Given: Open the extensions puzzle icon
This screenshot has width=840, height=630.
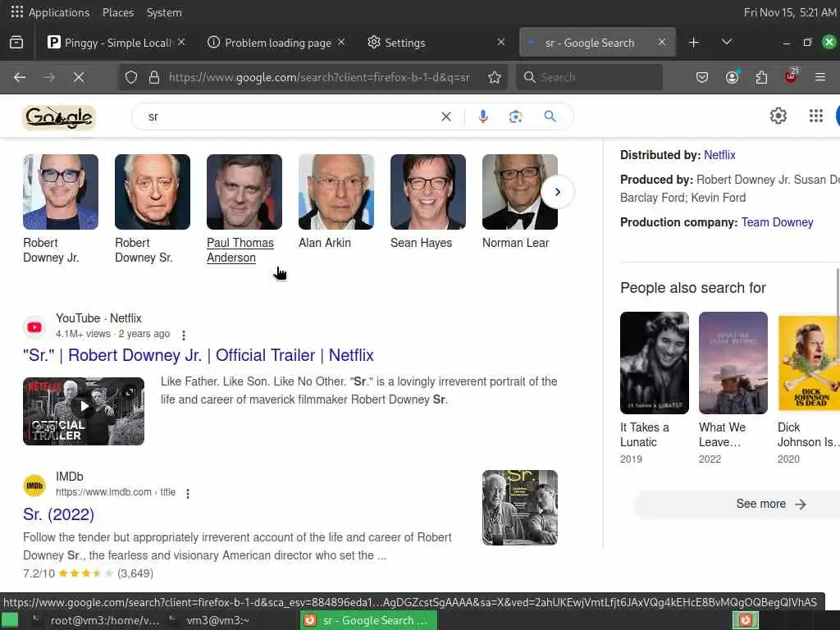Looking at the screenshot, I should click(761, 77).
